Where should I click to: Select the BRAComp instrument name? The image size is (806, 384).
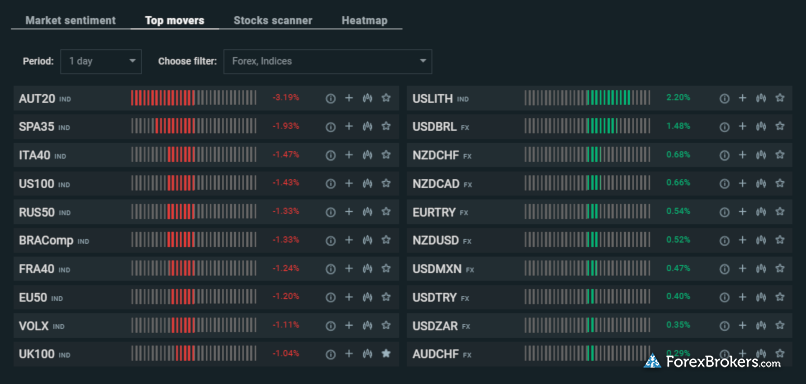click(46, 241)
